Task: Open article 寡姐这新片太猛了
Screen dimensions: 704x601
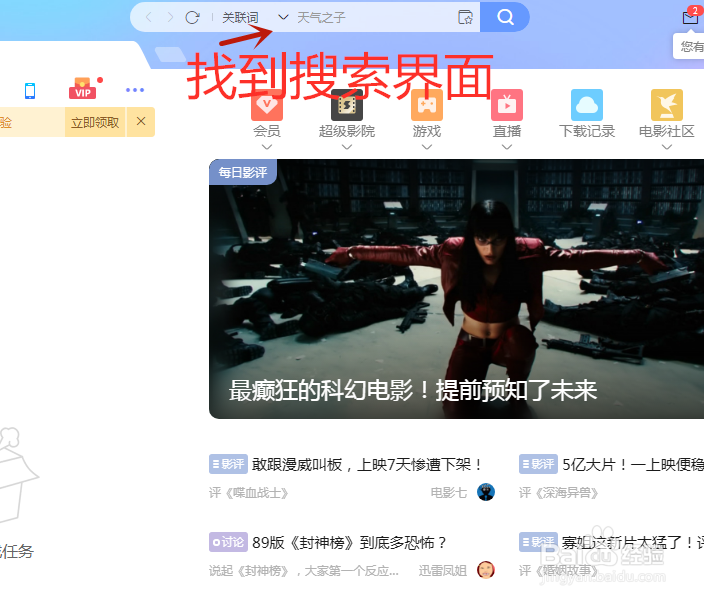Action: [633, 543]
